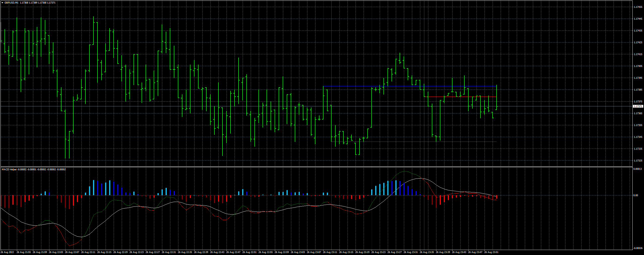Screen dimensions: 644x255
Task: Click the 26 Aug 23:19 time label
Action: [x=362, y=252]
